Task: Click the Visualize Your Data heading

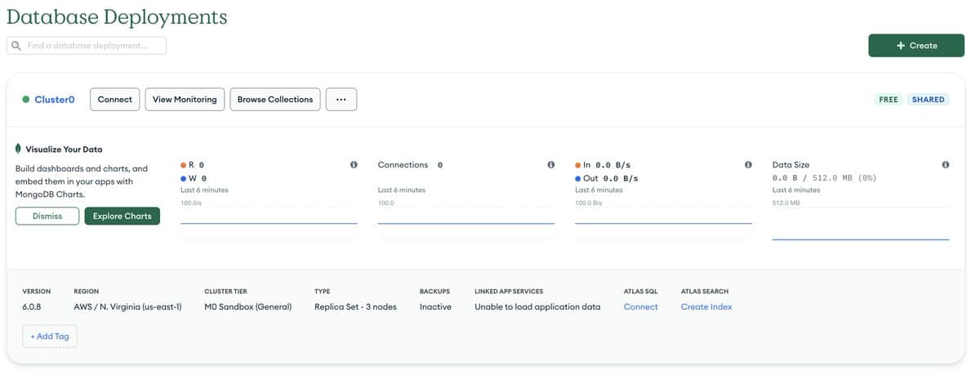Action: 64,150
